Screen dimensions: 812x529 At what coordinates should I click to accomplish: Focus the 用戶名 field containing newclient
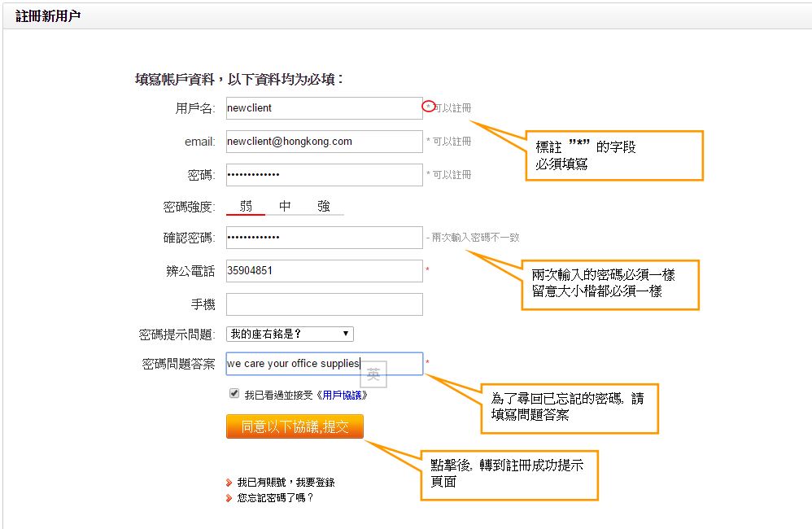(x=324, y=108)
